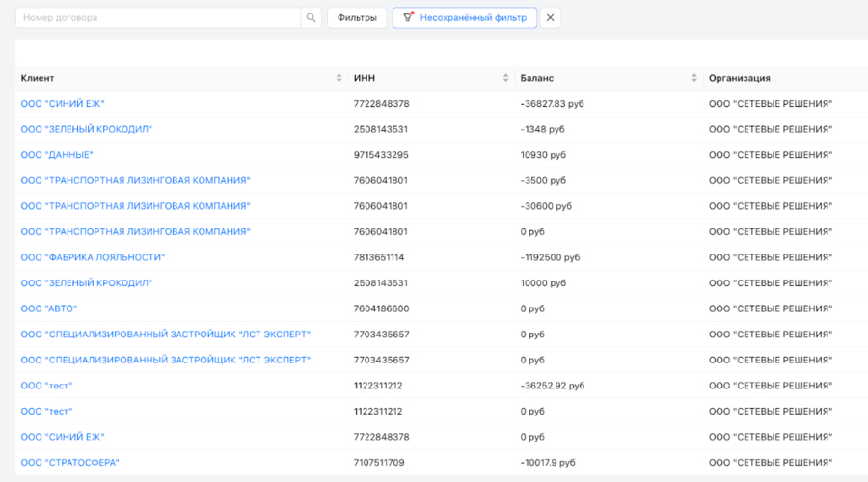Open ООО "тест" with balance -36252.92
The height and width of the screenshot is (482, 868).
point(46,386)
